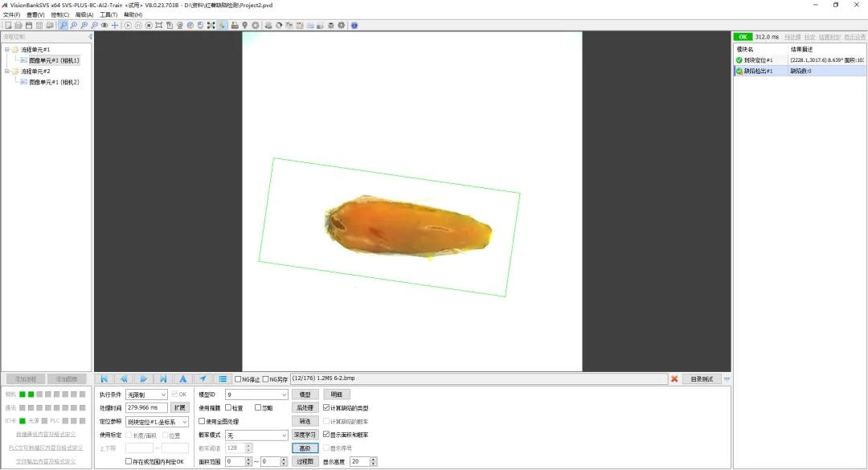Open the 工具(T) menu
Viewport: 868px width, 470px height.
tap(108, 15)
